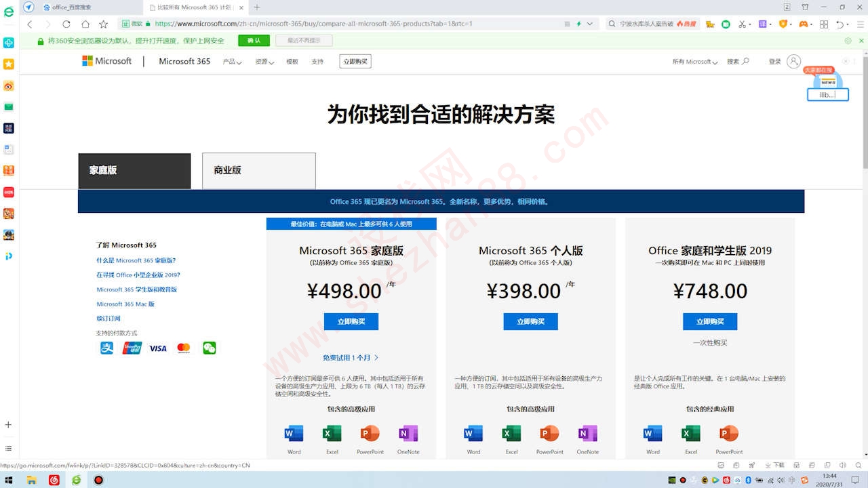
Task: Open the browser home page icon
Action: [x=85, y=24]
